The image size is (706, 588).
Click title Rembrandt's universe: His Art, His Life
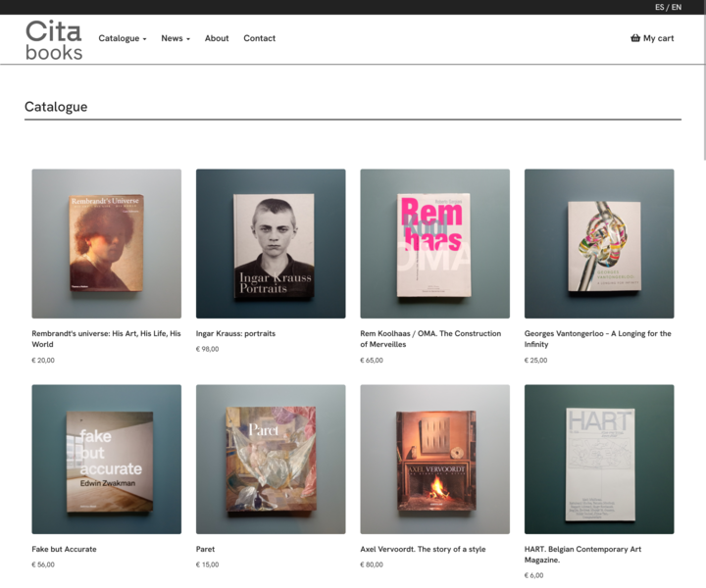(x=106, y=339)
